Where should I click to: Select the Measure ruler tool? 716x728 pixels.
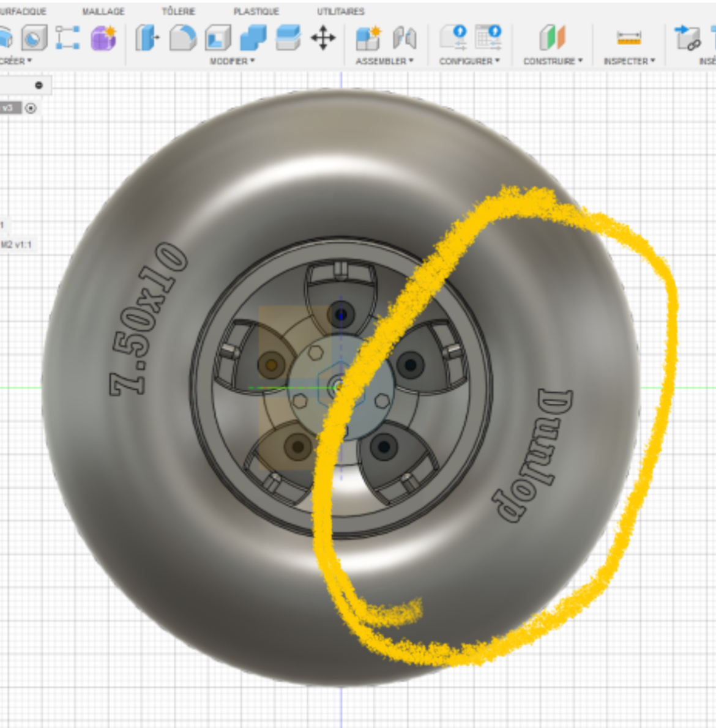tap(629, 38)
